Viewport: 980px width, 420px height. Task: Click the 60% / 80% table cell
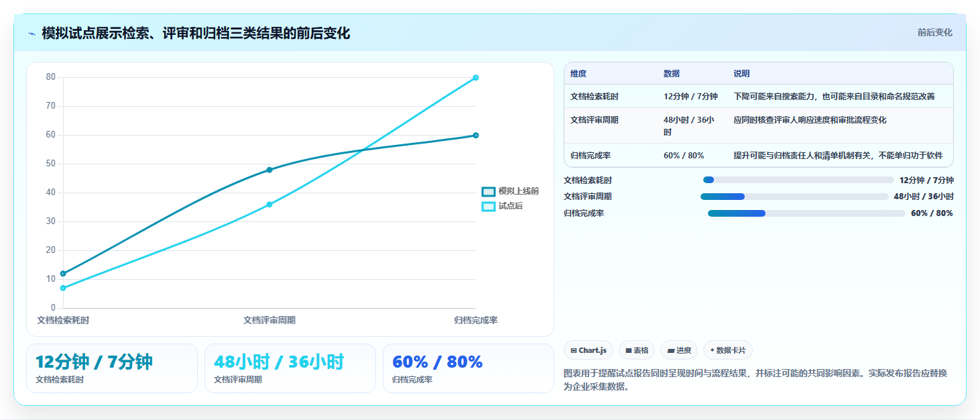[x=684, y=156]
